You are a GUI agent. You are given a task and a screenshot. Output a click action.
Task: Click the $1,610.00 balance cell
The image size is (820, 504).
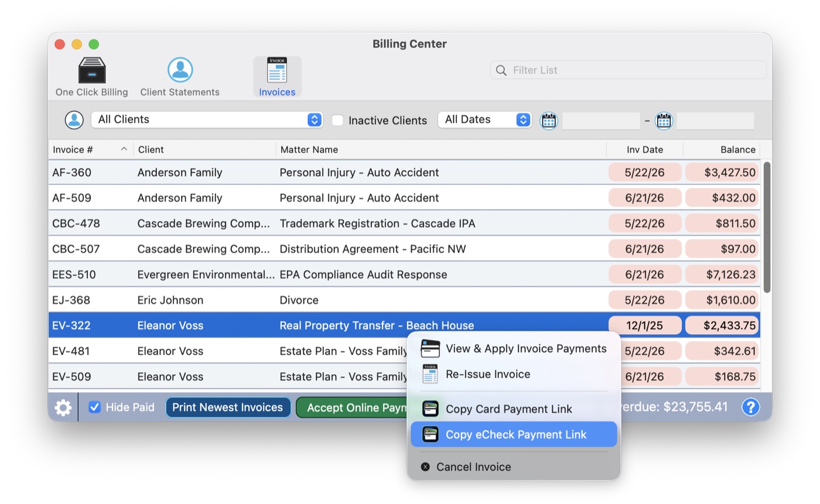tap(722, 300)
